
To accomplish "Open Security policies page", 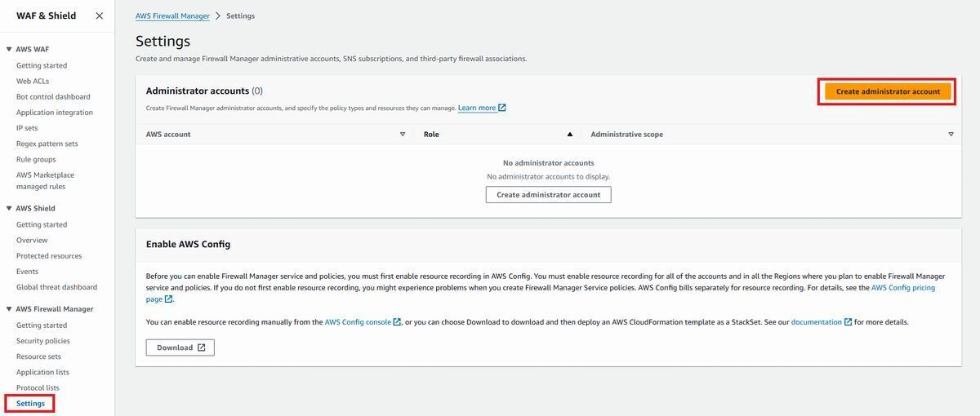I will pyautogui.click(x=43, y=341).
